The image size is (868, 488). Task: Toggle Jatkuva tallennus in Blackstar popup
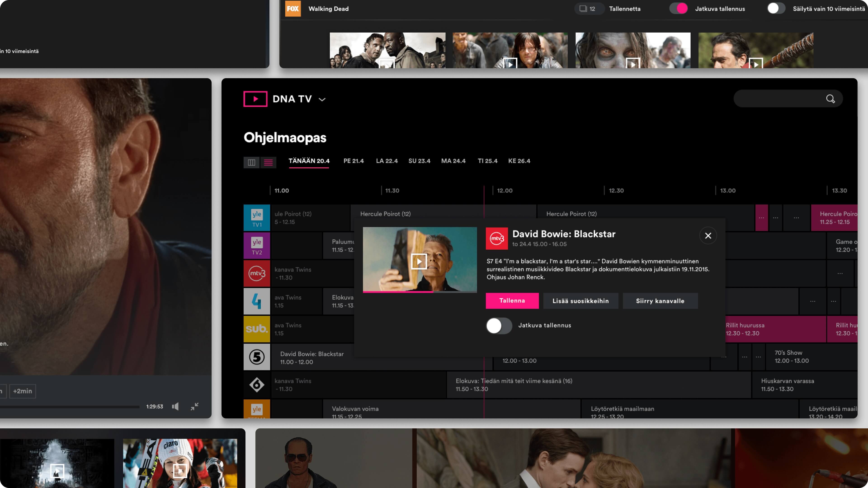pos(499,326)
